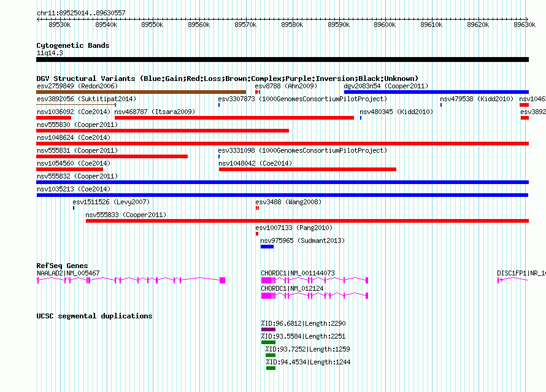Click the 11q14.3 black cytogenetic band
Viewport: 546px width, 392px height.
[x=282, y=60]
